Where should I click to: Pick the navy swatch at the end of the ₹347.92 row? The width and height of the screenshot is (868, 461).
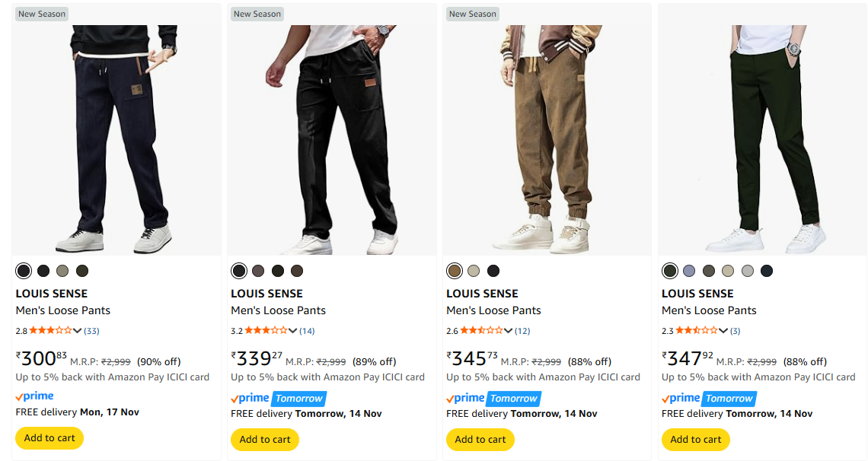click(767, 271)
